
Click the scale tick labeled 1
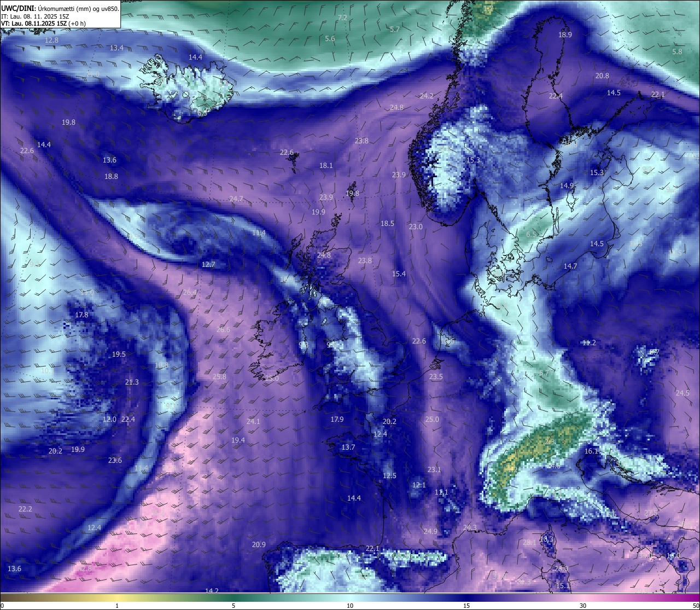click(116, 606)
